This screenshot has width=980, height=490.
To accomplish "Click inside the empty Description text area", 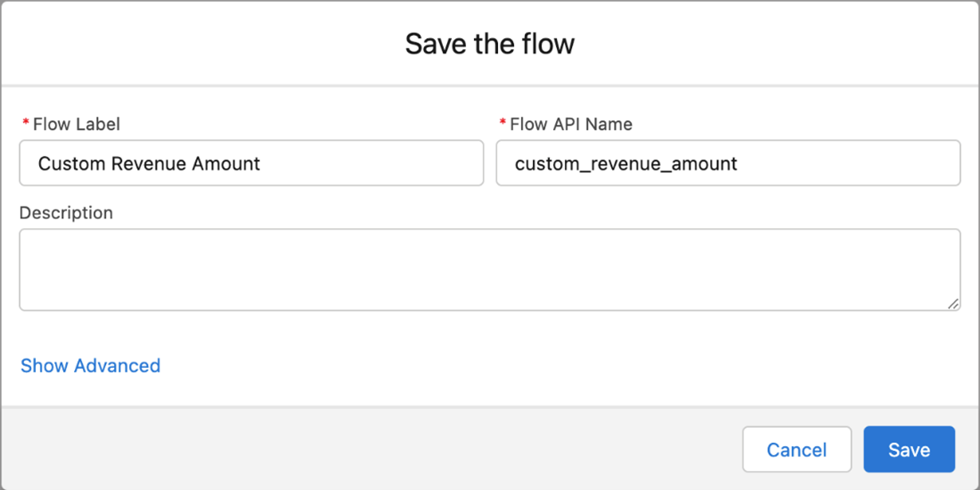I will 489,269.
